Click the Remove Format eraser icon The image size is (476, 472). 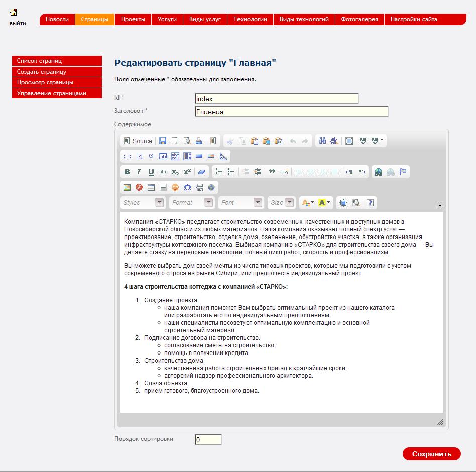[x=201, y=172]
